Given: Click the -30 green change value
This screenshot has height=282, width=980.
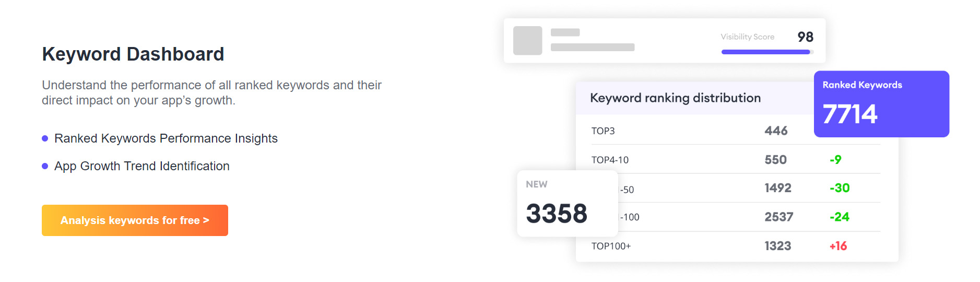Looking at the screenshot, I should click(x=840, y=188).
